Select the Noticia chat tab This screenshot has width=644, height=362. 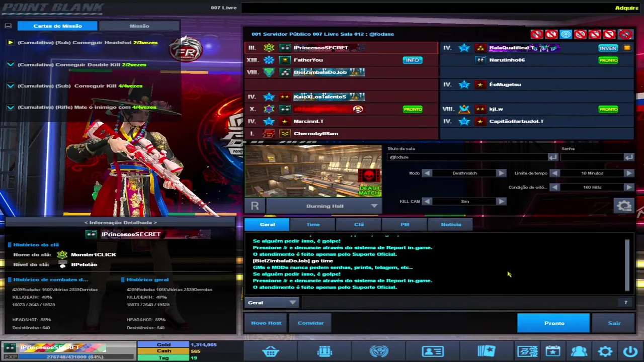(451, 224)
